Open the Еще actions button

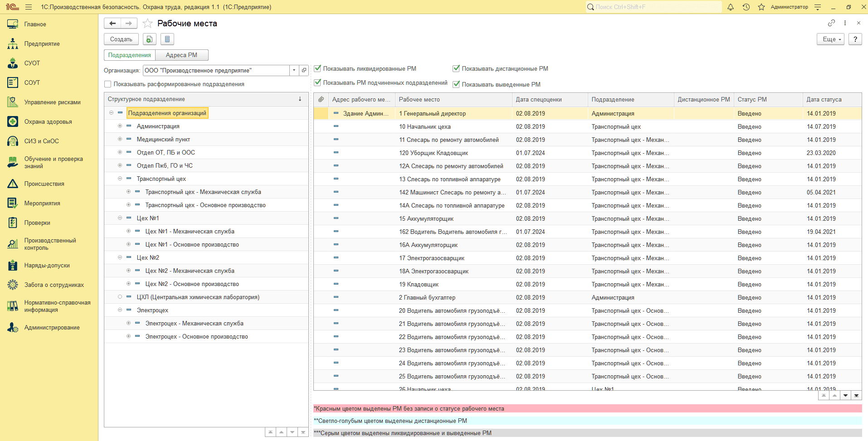click(830, 39)
